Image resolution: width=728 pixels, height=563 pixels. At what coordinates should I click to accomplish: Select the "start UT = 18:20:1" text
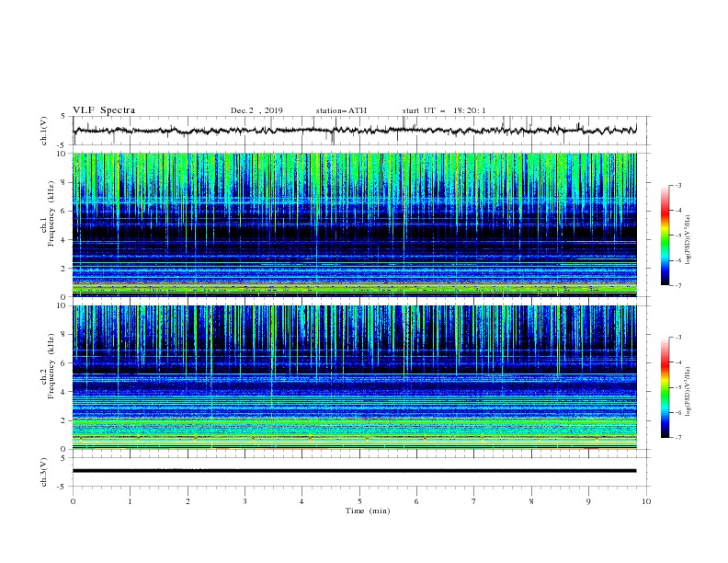443,110
